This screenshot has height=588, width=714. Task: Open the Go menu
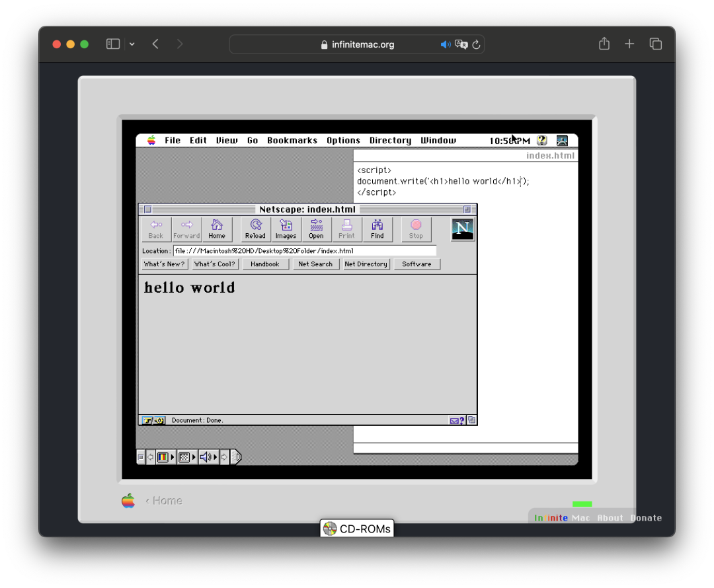click(253, 140)
